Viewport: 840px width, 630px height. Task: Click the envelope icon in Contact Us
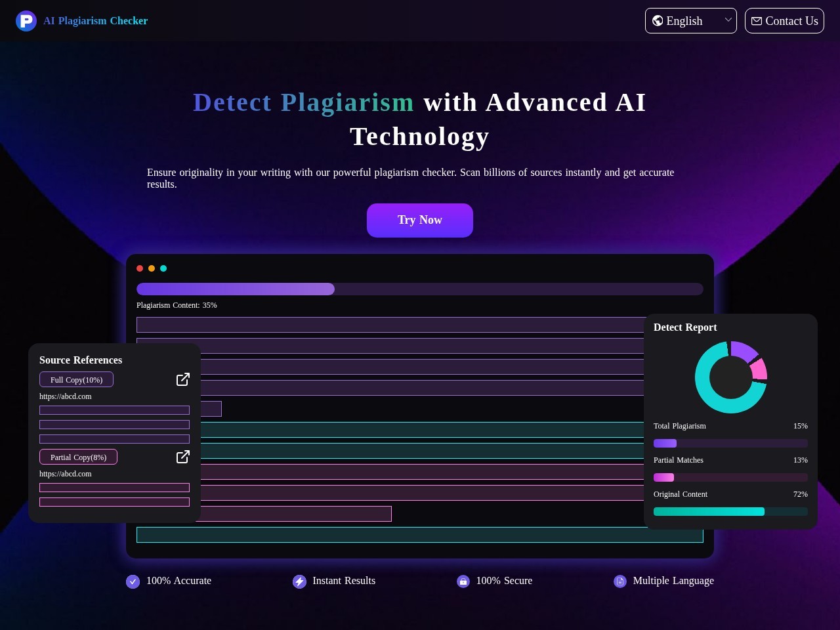[x=757, y=21]
